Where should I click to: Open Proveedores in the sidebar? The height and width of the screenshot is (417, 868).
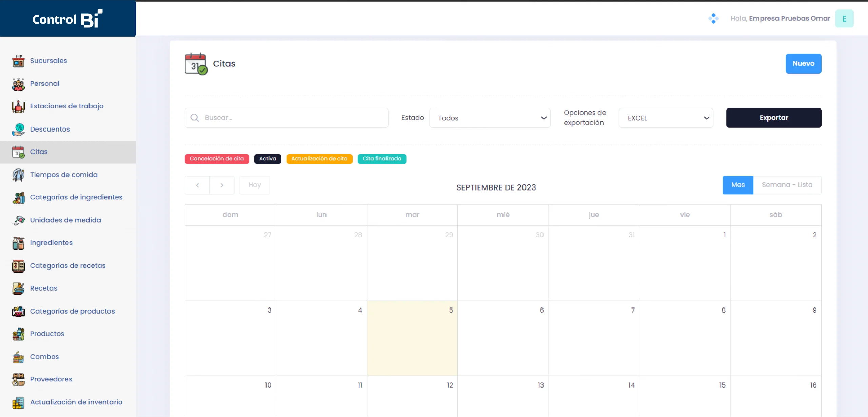pyautogui.click(x=51, y=379)
